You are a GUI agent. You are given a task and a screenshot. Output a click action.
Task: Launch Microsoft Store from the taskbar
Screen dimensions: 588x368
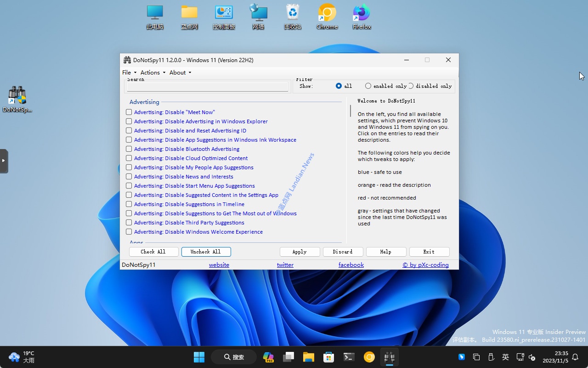328,357
